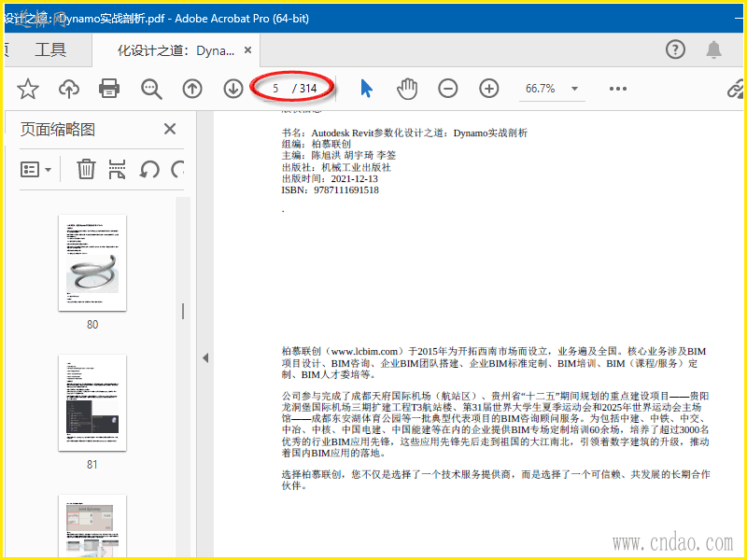747x560 pixels.
Task: Rotate pages counterclockwise
Action: point(149,170)
